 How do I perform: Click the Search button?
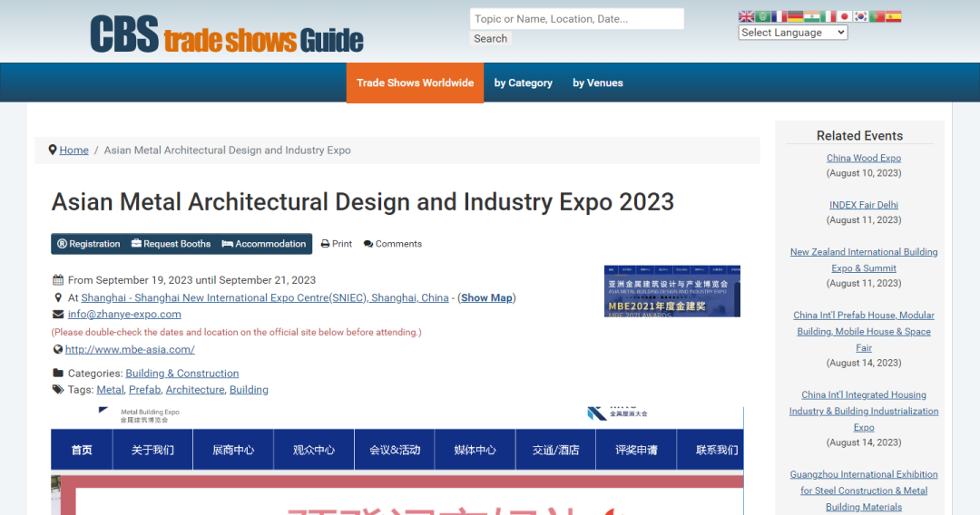point(490,39)
